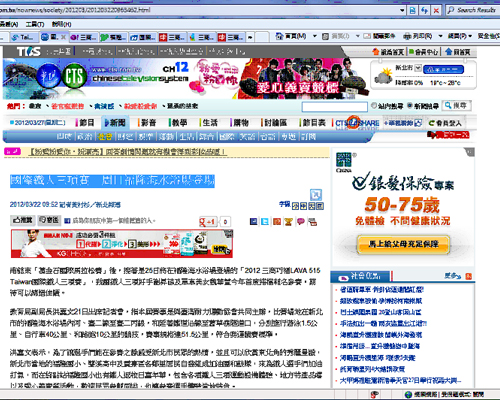Click the Refresh arrows icon beside address bar
Viewport: 500px width, 400px height.
(x=424, y=10)
